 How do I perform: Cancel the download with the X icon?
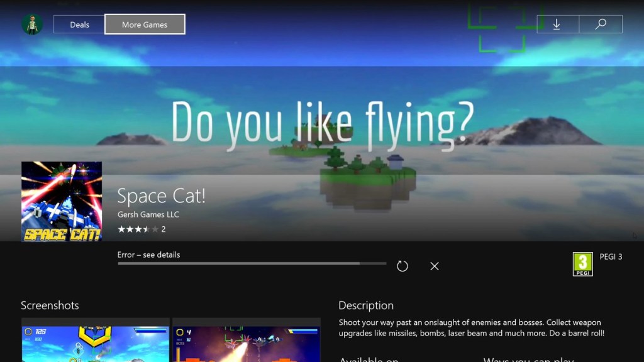[x=435, y=266]
